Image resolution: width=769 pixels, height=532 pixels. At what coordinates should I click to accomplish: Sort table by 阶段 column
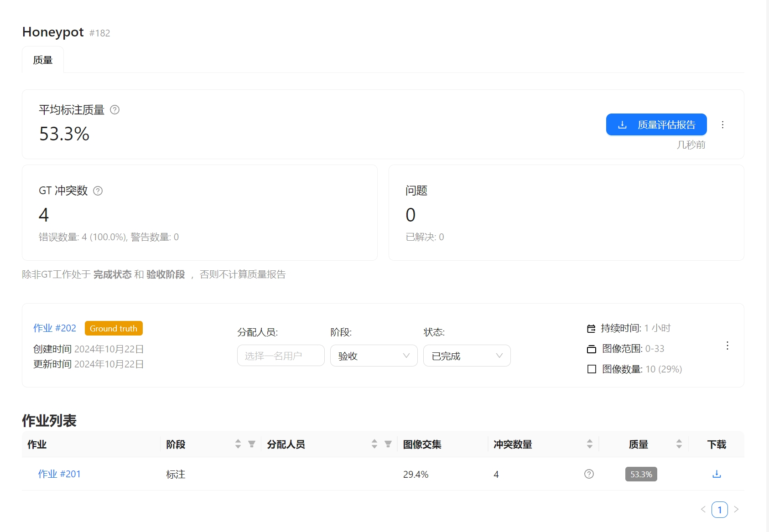point(238,444)
